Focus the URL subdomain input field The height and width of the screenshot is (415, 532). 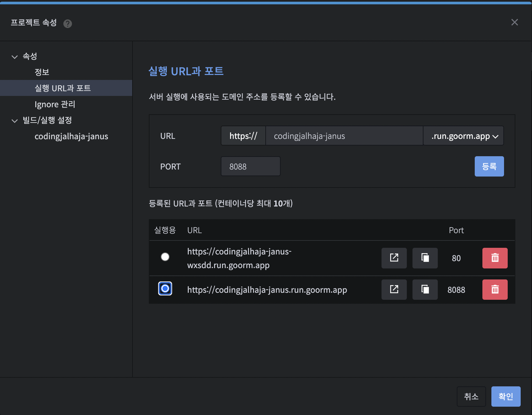click(344, 136)
